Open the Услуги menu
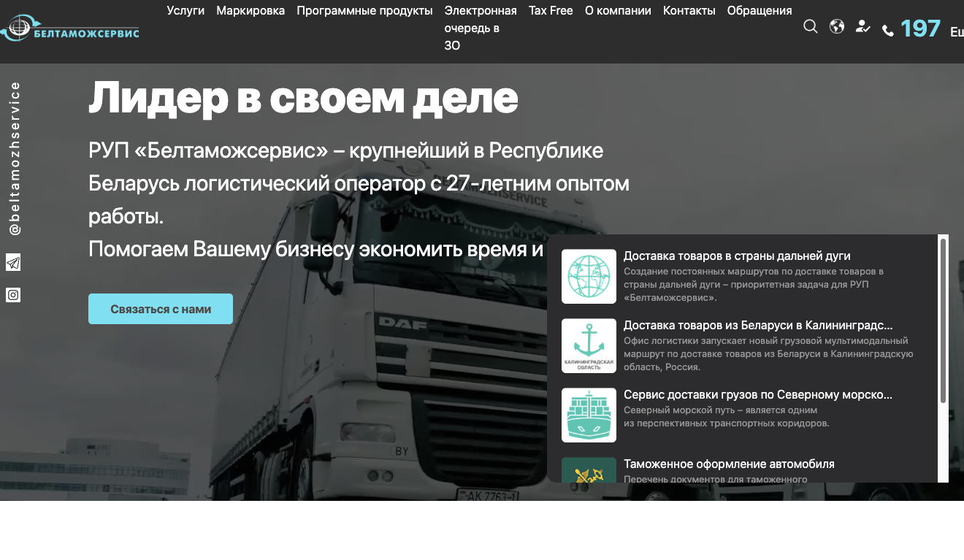This screenshot has width=964, height=560. 185,10
